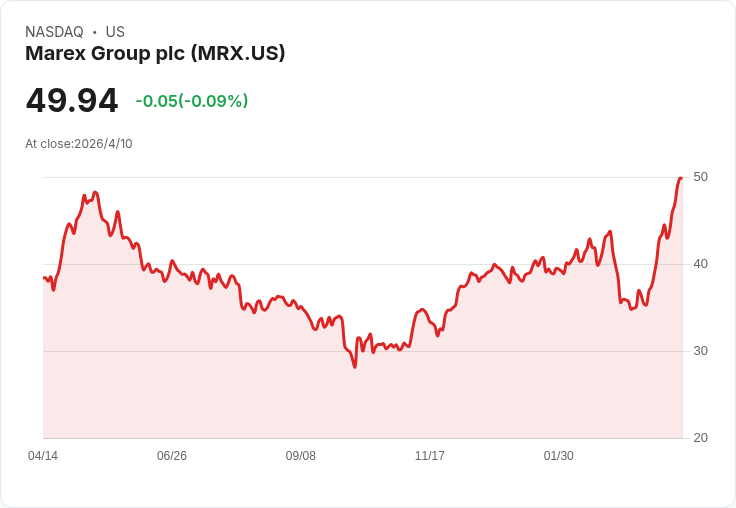Click the US market label

coord(115,32)
